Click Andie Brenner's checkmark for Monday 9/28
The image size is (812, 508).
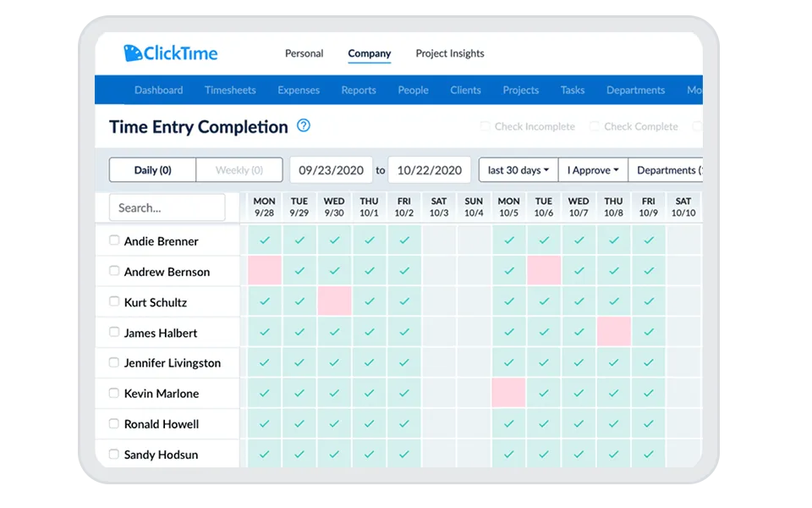coord(264,240)
